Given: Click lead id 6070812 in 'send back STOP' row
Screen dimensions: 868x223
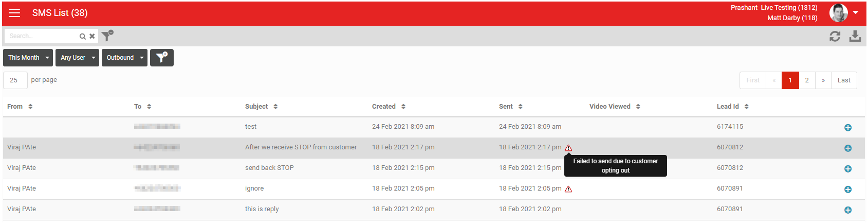Looking at the screenshot, I should [730, 168].
